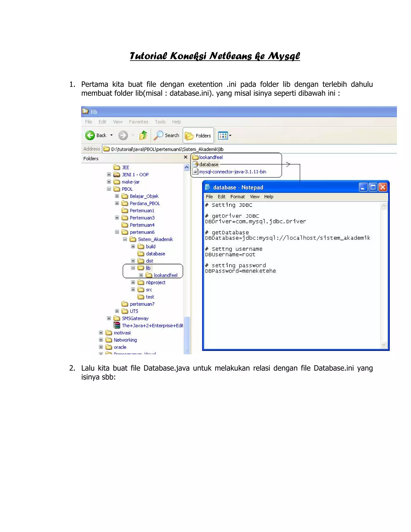Open the View menu in Explorer
The height and width of the screenshot is (532, 411).
click(118, 122)
